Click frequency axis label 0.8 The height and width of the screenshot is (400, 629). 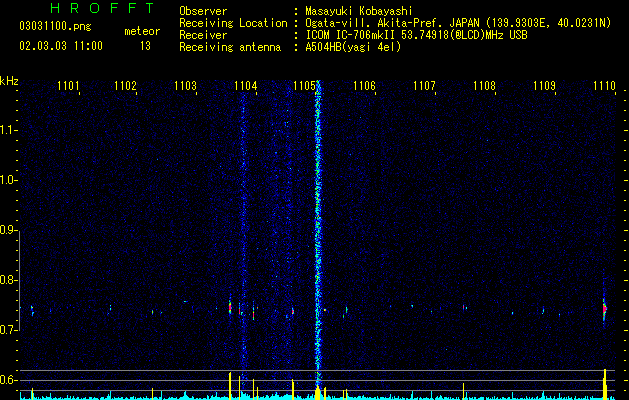8,280
